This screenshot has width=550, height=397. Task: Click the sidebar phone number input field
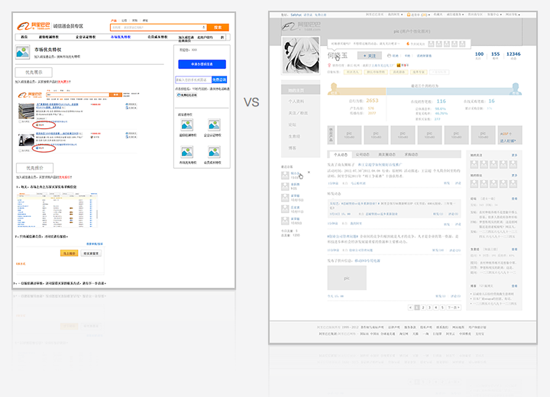(193, 80)
